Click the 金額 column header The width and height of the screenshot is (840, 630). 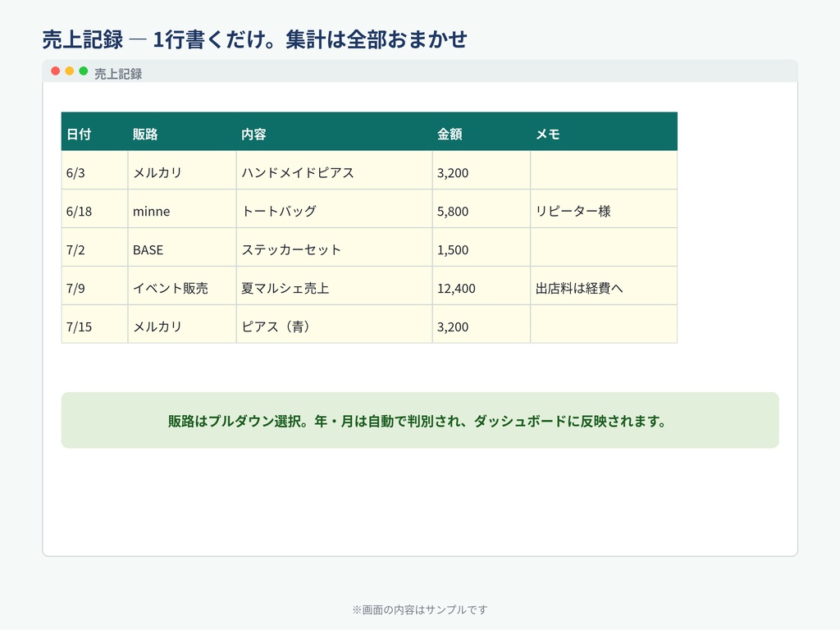pyautogui.click(x=481, y=132)
